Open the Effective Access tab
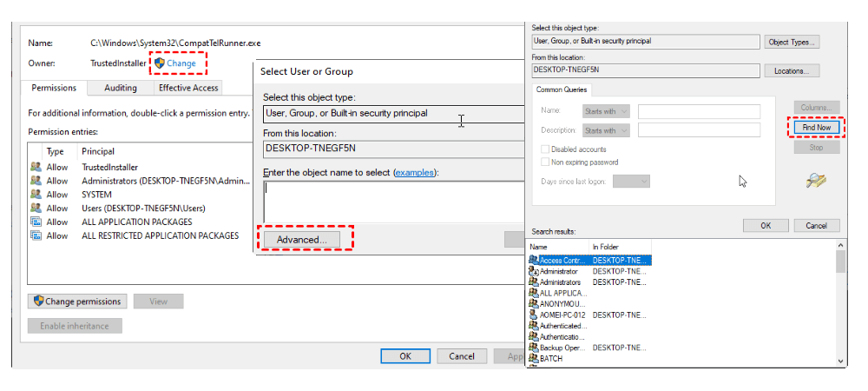 (x=187, y=88)
